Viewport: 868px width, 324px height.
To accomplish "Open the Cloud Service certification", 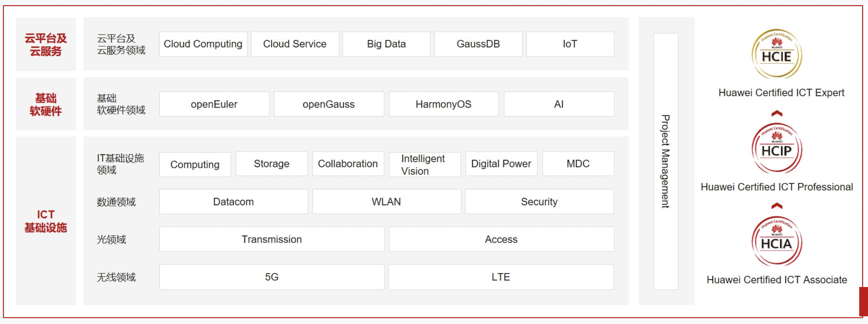I will 295,44.
